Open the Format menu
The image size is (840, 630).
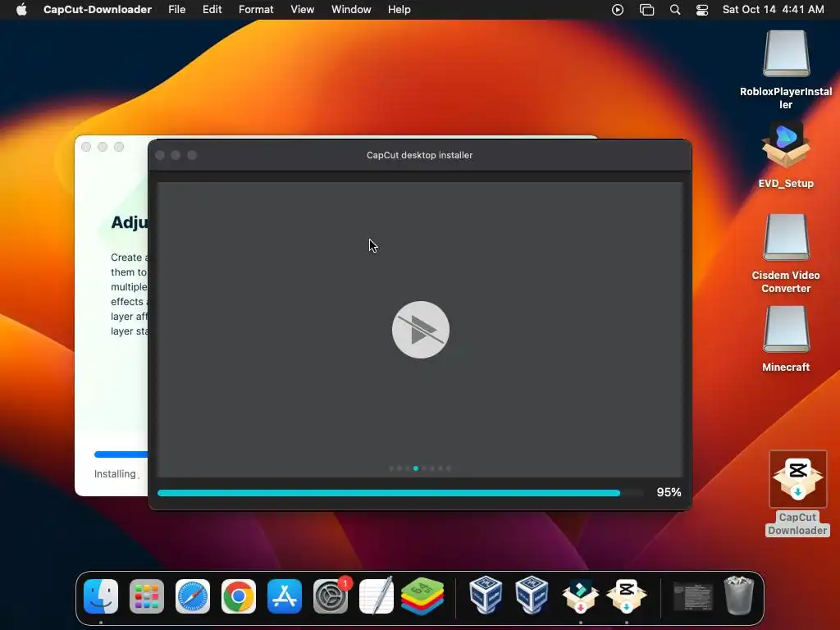click(256, 10)
